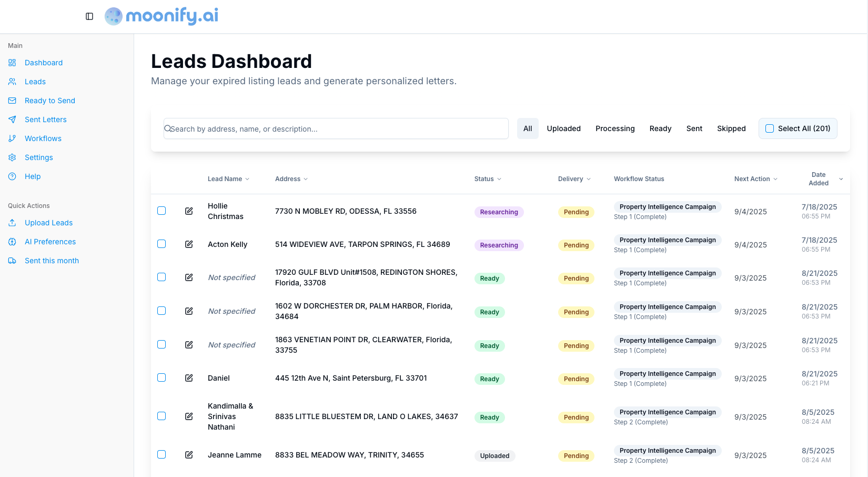Click the Sent Letters paper plane icon
This screenshot has height=477, width=868.
(x=13, y=120)
